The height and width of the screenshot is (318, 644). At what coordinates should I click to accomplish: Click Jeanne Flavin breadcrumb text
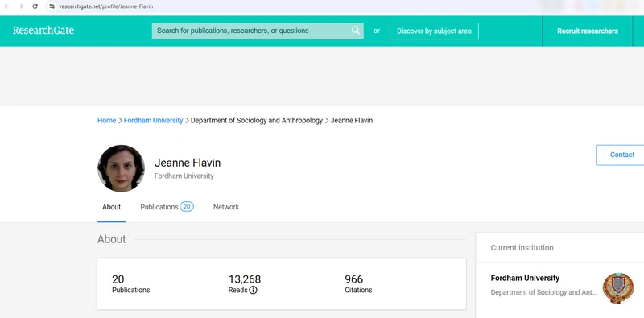(x=352, y=121)
